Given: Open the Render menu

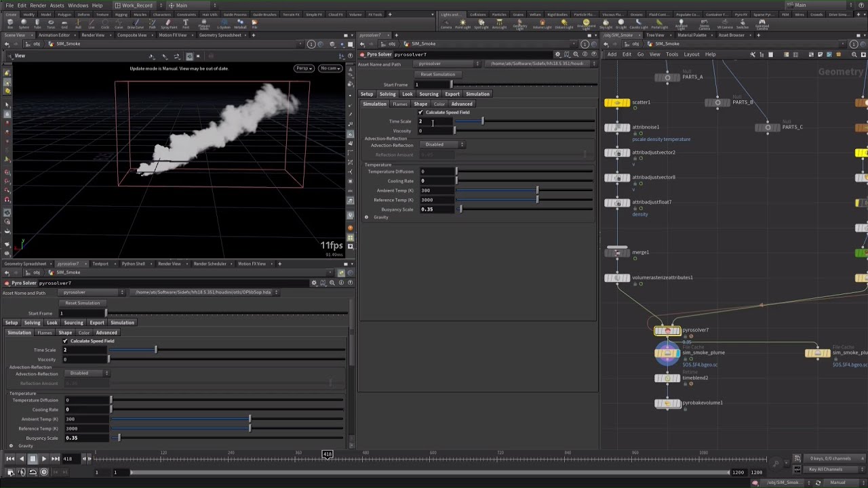Looking at the screenshot, I should [x=38, y=5].
